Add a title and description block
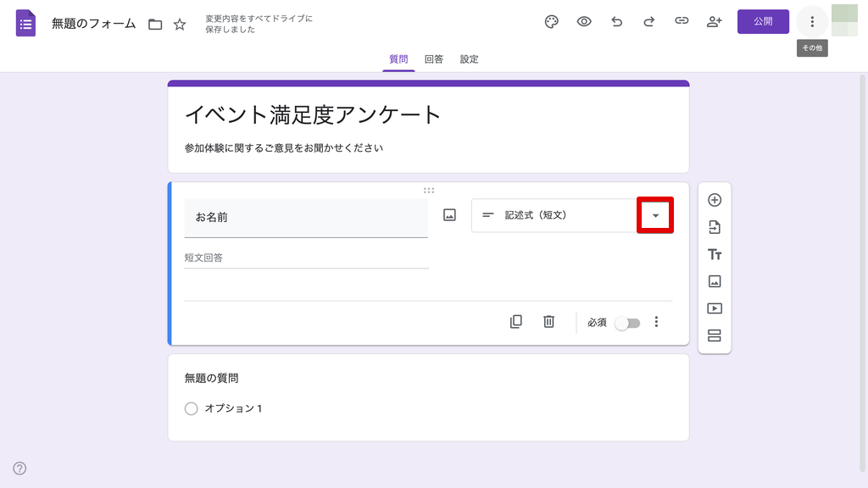Viewport: 868px width, 488px height. pyautogui.click(x=715, y=254)
